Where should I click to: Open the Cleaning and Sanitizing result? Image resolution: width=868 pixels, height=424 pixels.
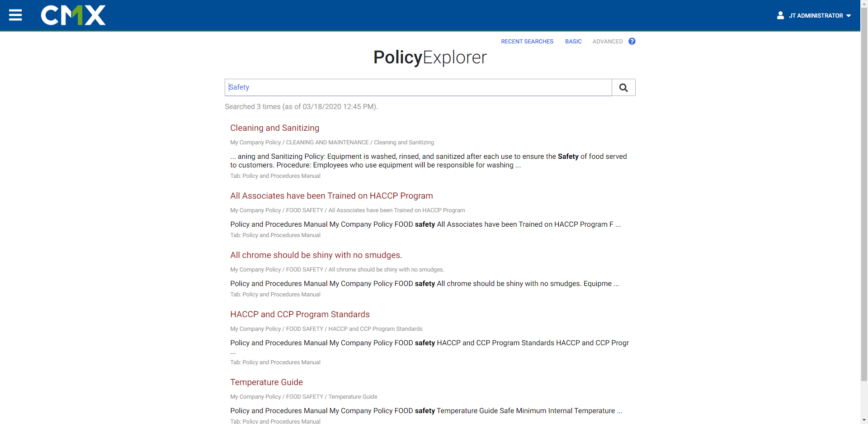[x=275, y=128]
